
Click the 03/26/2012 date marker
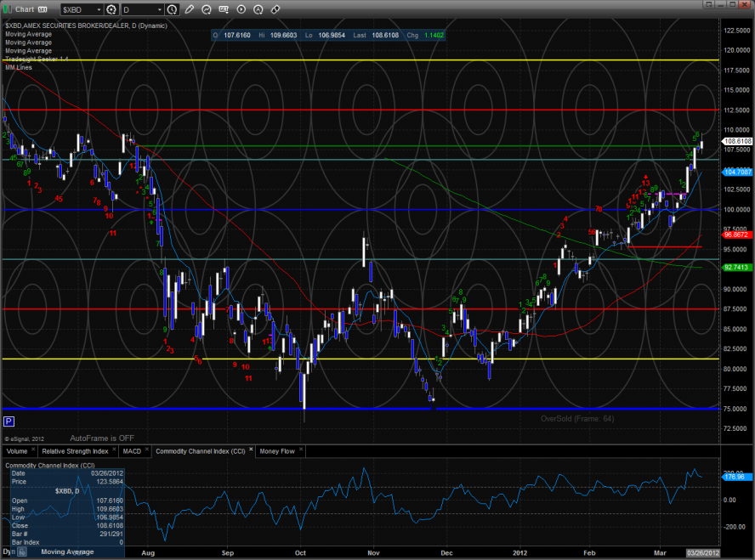[704, 553]
